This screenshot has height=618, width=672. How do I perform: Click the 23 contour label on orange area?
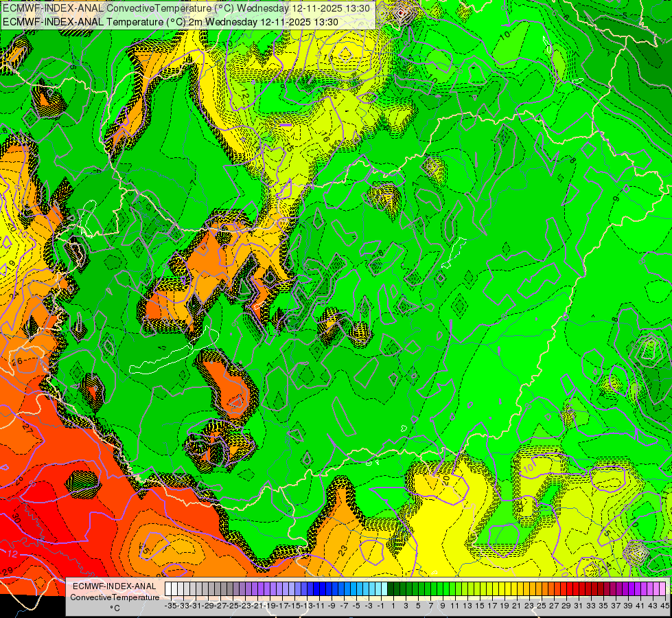[343, 551]
